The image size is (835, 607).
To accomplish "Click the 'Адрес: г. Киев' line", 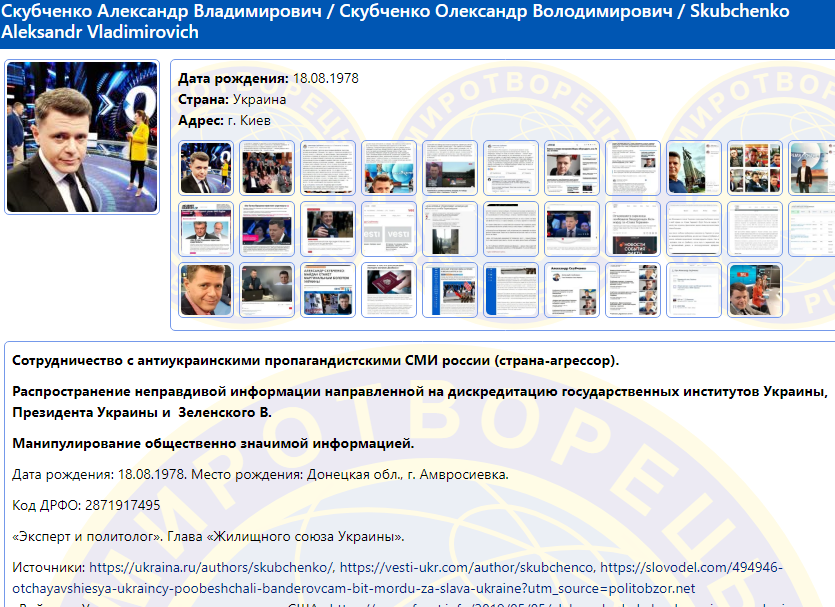I will (x=224, y=121).
